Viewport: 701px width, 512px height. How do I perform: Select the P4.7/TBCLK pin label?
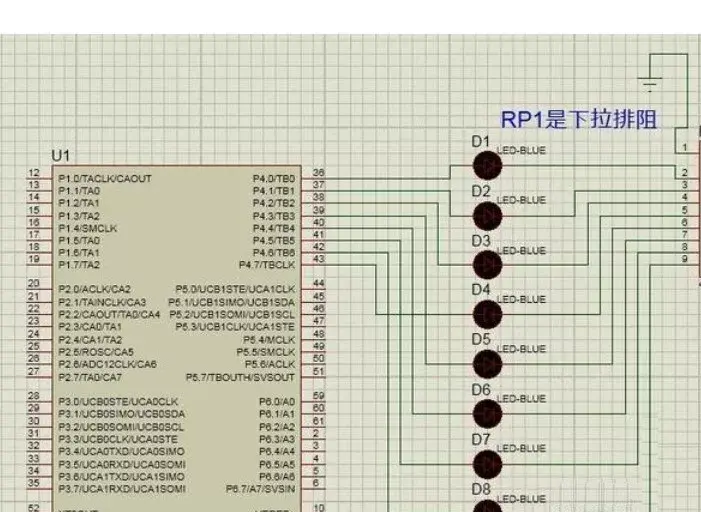pyautogui.click(x=267, y=265)
